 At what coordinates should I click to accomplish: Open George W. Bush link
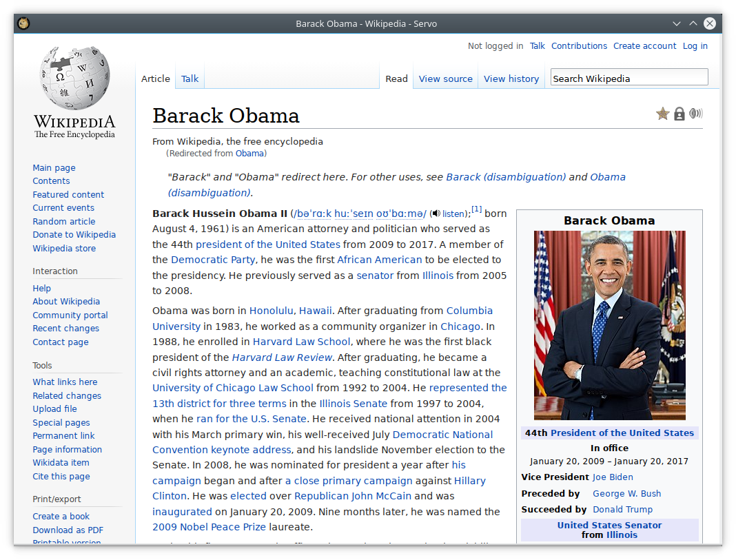626,493
